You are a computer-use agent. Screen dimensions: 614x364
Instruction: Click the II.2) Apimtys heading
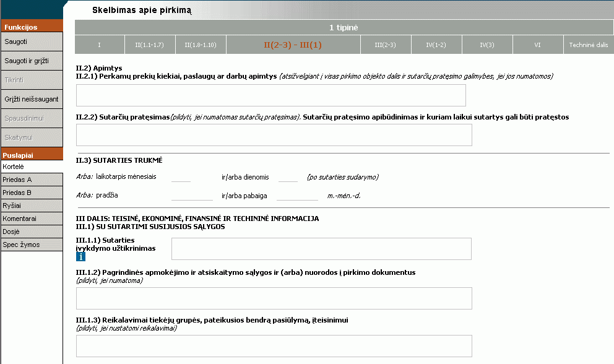click(99, 68)
